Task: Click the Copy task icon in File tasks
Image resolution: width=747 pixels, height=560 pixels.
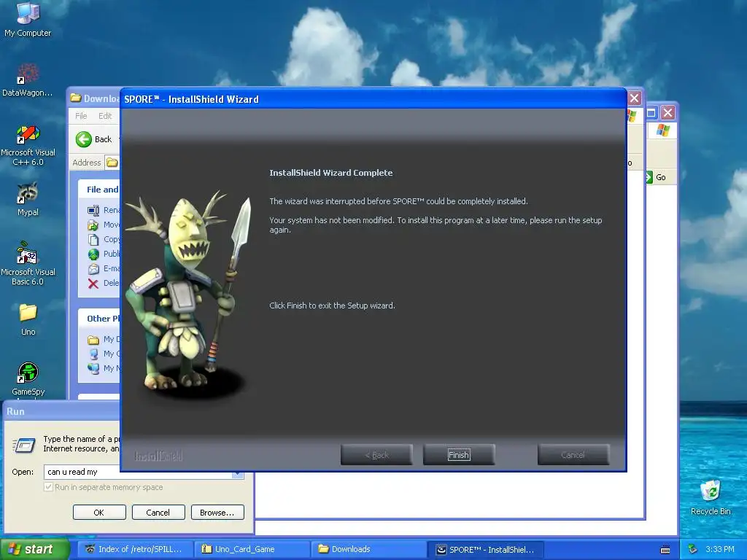Action: pyautogui.click(x=93, y=239)
